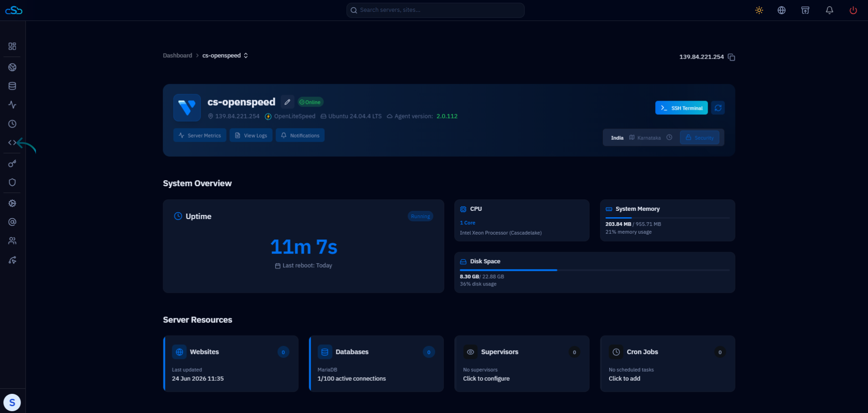This screenshot has width=868, height=413.
Task: Click the OpenLiteSpeed label
Action: pos(294,116)
